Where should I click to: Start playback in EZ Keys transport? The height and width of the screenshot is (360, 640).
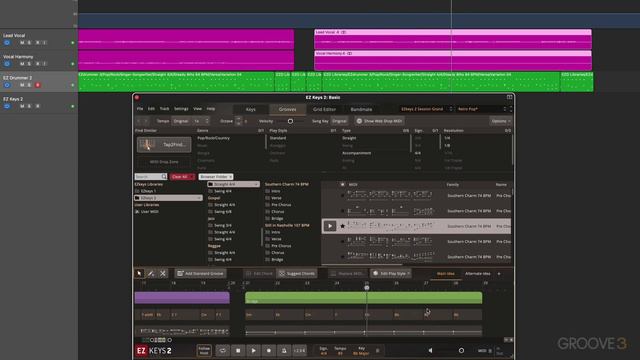tap(253, 350)
